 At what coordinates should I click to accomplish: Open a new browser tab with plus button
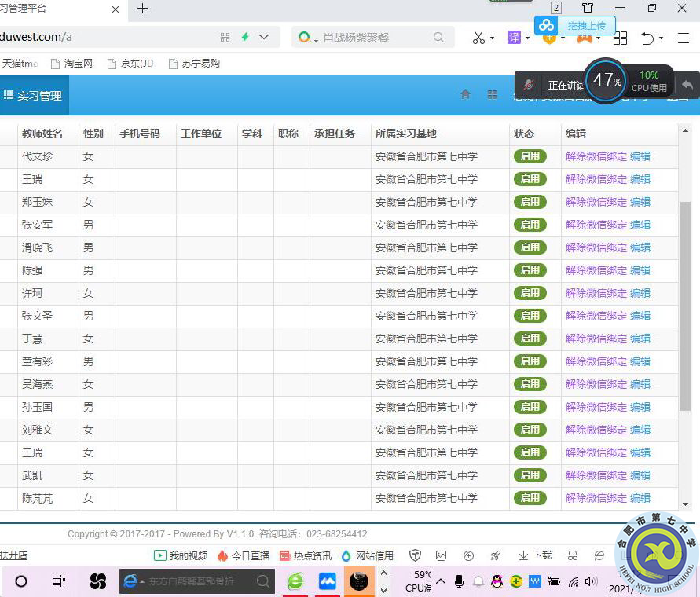[142, 9]
